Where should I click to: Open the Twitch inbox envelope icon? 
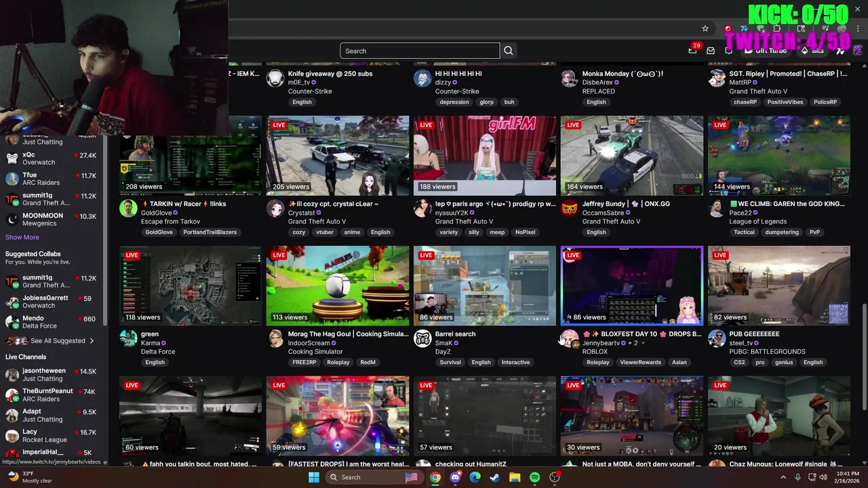(711, 51)
